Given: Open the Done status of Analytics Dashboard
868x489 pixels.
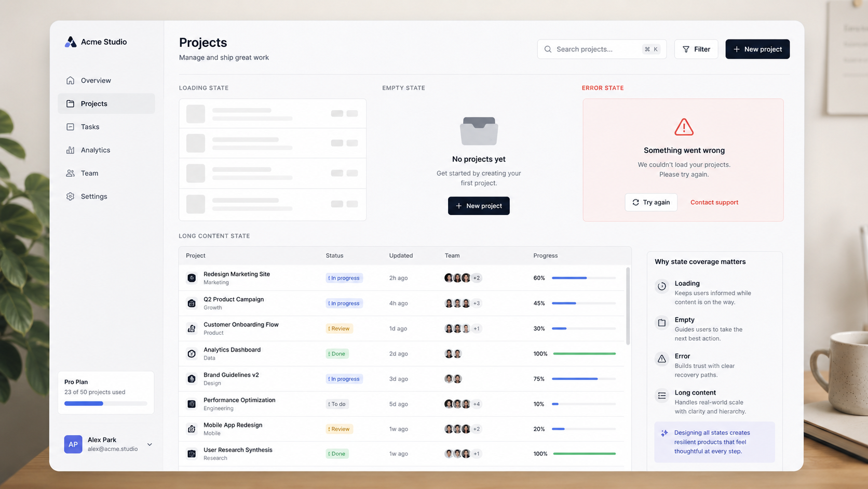Looking at the screenshot, I should point(337,354).
